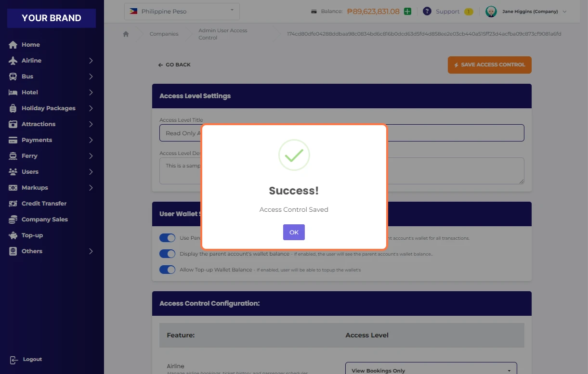Disable Allow Top-up Wallet Balance switch
This screenshot has height=374, width=588.
(167, 270)
